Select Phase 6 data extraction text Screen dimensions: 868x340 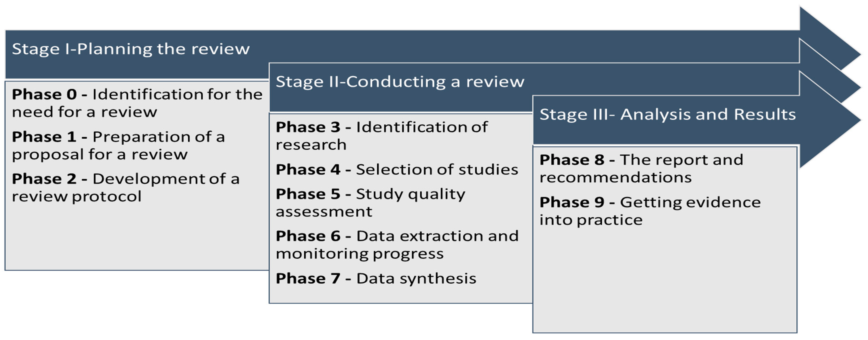tap(397, 244)
